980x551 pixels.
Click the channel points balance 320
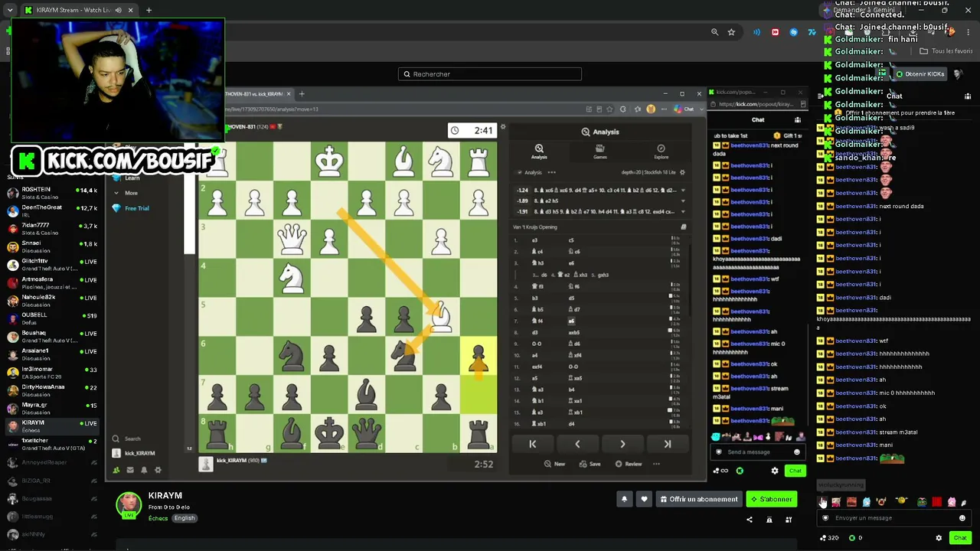829,538
